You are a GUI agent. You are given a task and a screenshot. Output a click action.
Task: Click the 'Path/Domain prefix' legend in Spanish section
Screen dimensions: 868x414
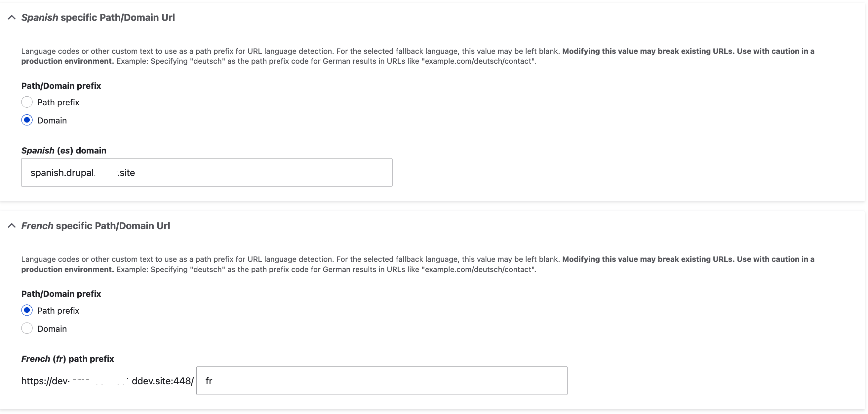61,86
